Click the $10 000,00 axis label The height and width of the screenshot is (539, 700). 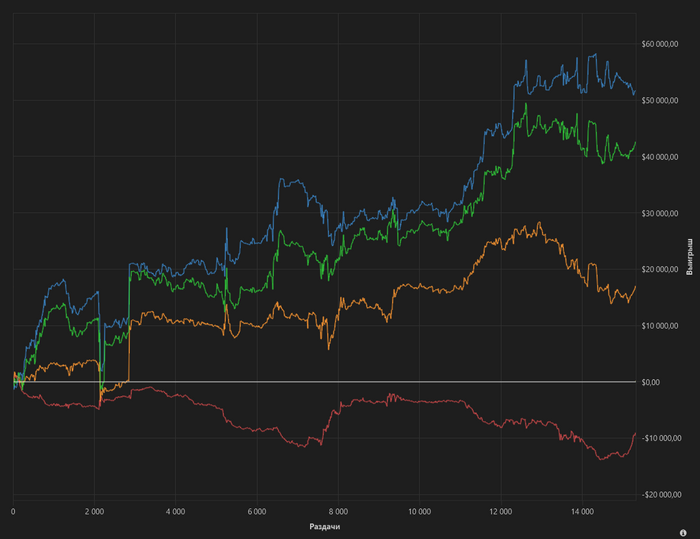click(660, 326)
